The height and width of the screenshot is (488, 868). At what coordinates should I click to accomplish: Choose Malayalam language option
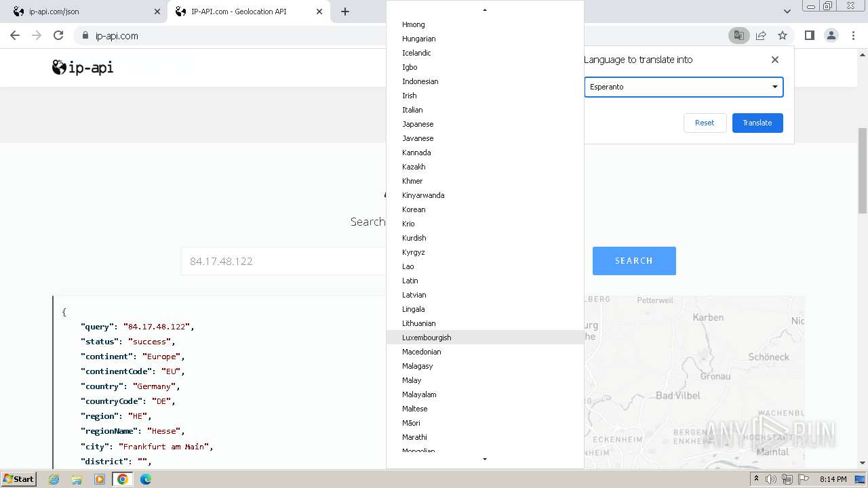click(x=485, y=394)
